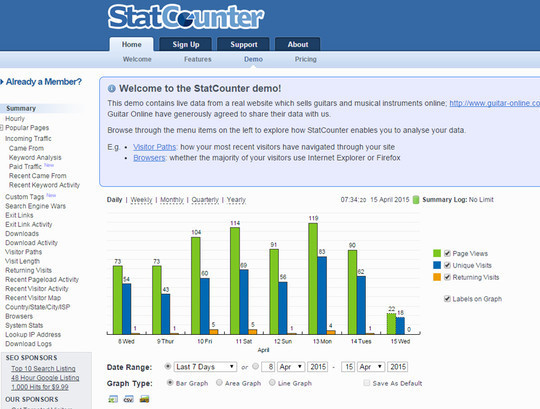Click the 13 Mon Page Views bar
Screen dimensions: 540x409
click(x=313, y=279)
